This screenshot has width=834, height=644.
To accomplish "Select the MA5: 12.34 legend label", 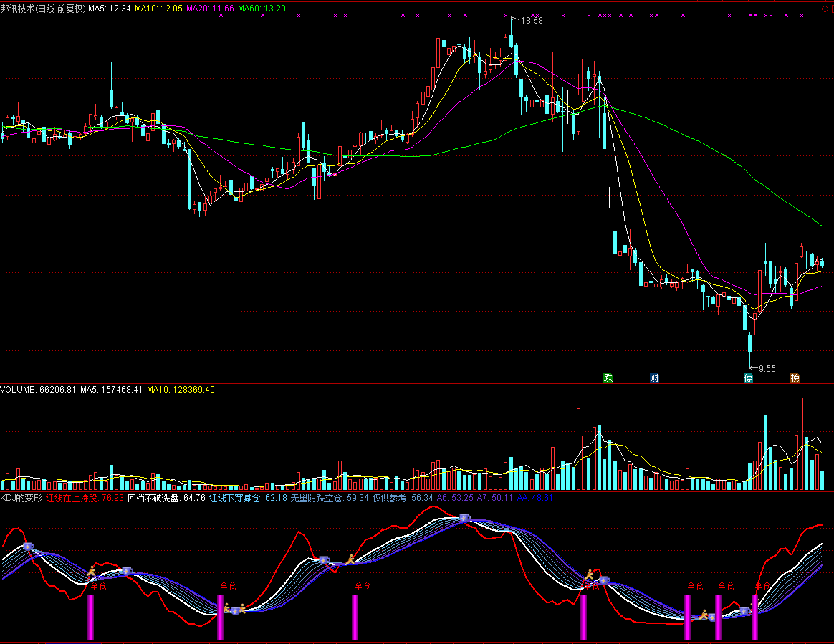I will [x=110, y=9].
